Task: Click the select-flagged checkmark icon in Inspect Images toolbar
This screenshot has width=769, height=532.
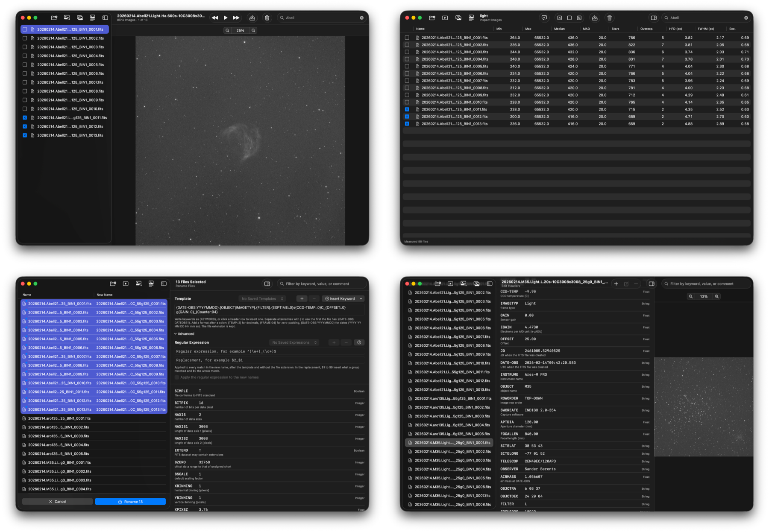Action: click(x=544, y=18)
